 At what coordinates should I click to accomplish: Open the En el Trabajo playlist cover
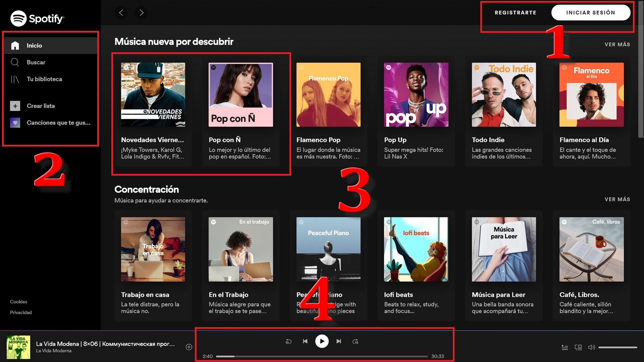coord(241,249)
